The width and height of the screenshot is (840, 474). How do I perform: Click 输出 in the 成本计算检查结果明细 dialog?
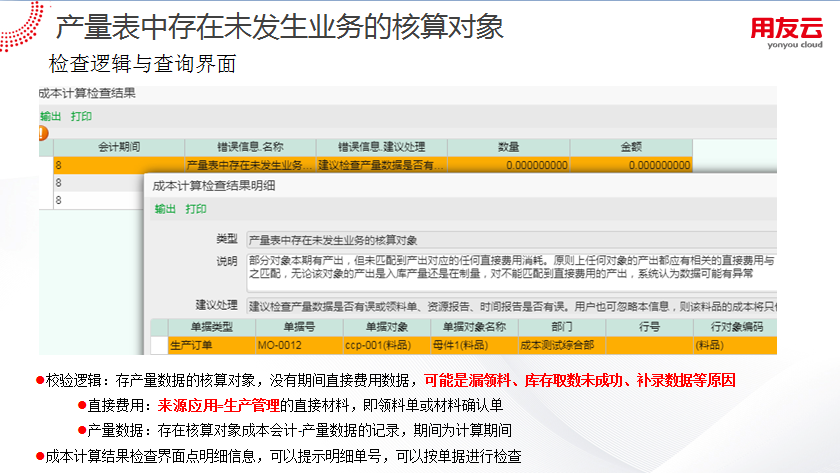(x=165, y=209)
